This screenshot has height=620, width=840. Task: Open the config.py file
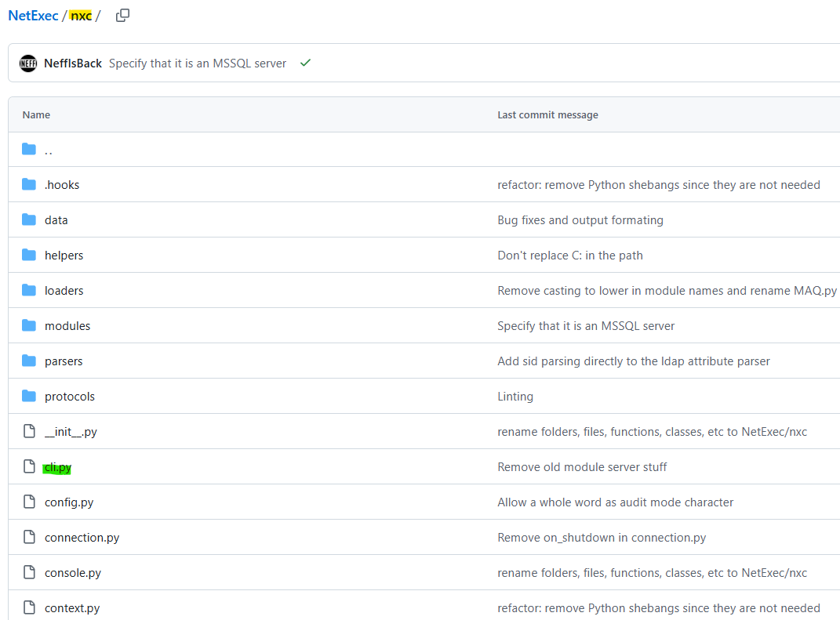pyautogui.click(x=68, y=502)
